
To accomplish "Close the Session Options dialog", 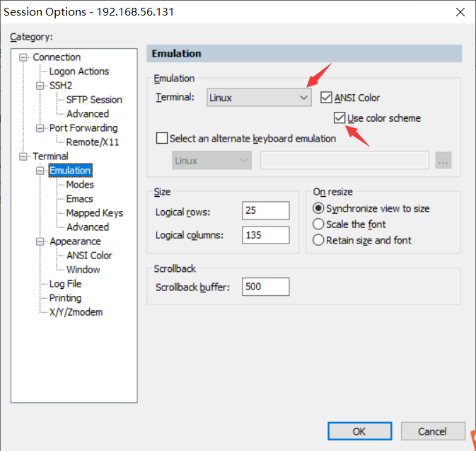I will pyautogui.click(x=460, y=12).
